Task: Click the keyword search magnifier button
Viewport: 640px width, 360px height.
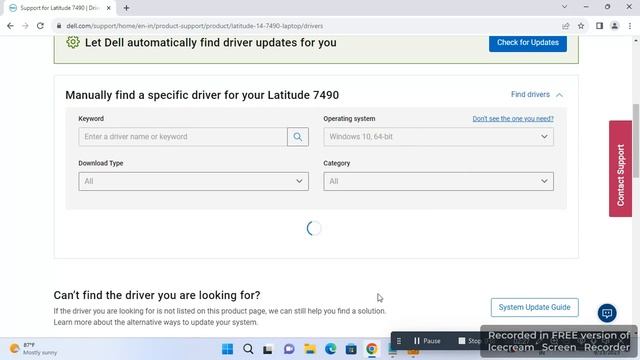Action: pyautogui.click(x=298, y=137)
